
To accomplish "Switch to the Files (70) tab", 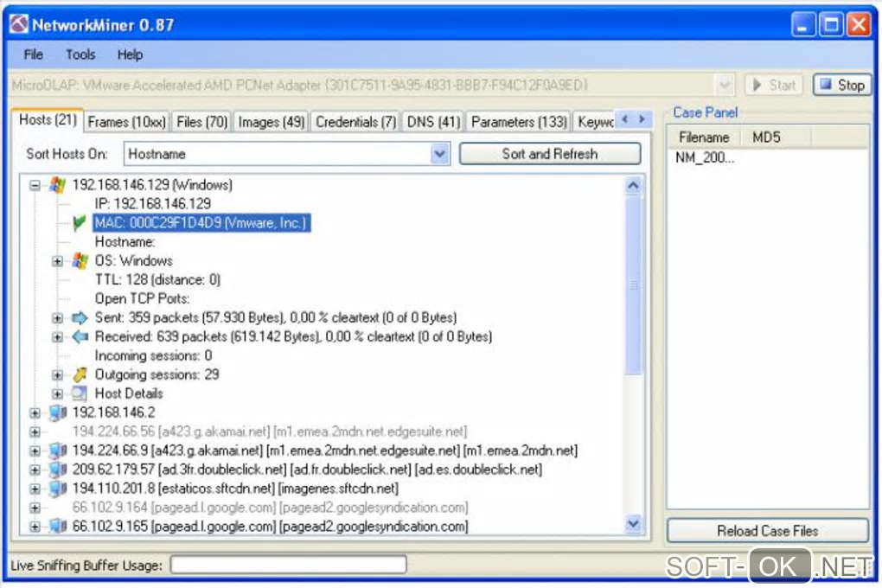I will tap(202, 122).
